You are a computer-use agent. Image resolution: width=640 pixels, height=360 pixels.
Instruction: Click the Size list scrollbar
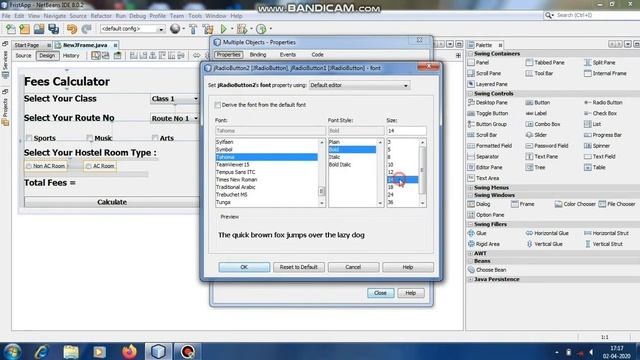[422, 172]
